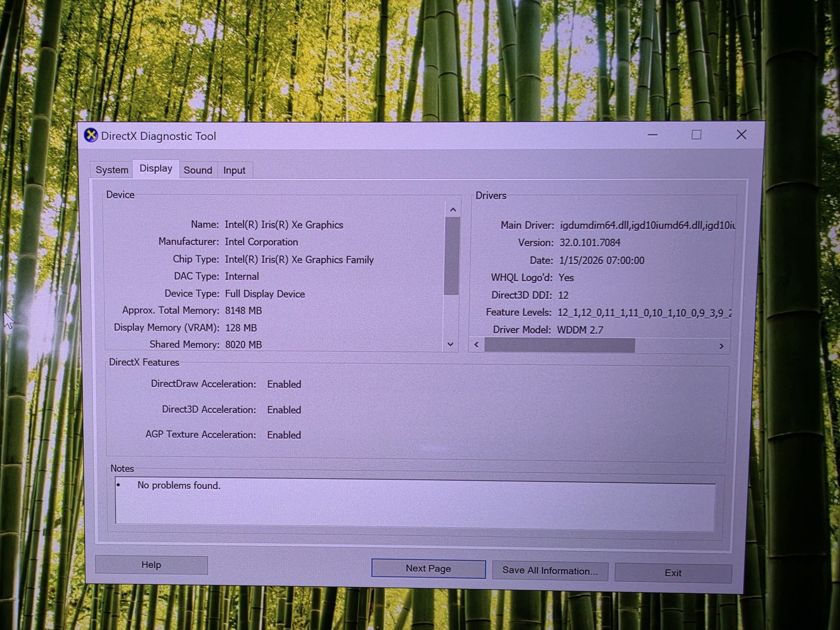Screen dimensions: 840x630
Task: Click the AGP Texture Acceleration Enabled value
Action: point(284,435)
